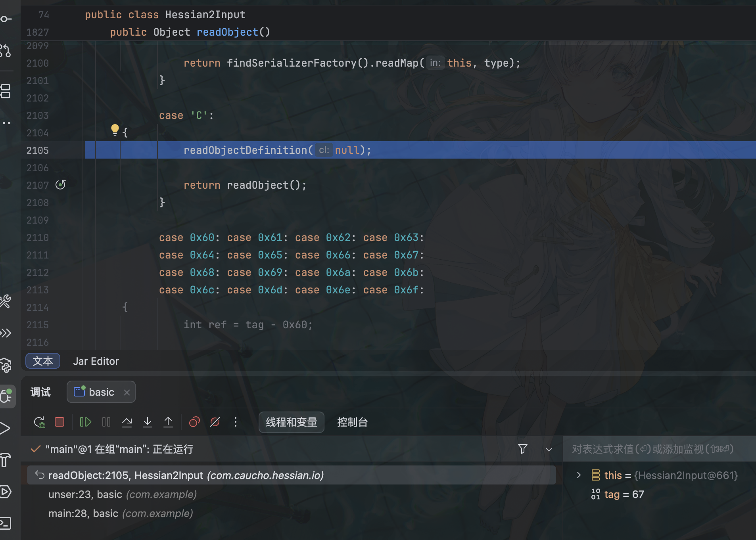Select the unser:23 stack frame

123,494
